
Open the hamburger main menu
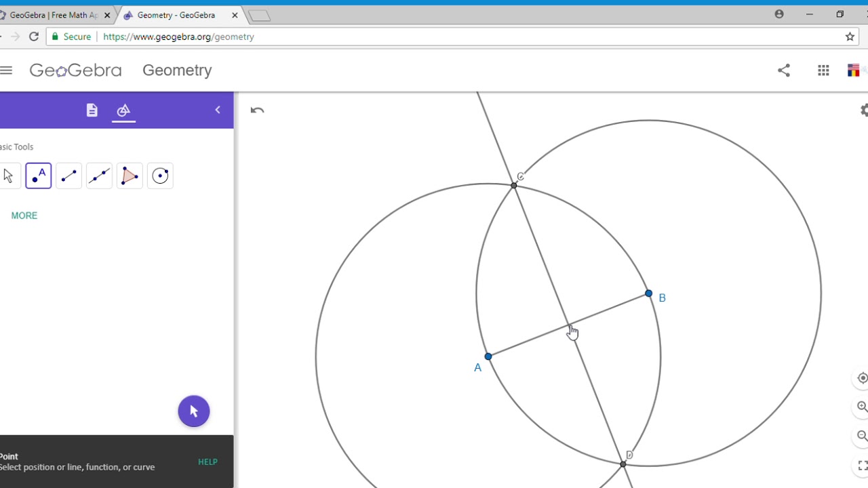coord(6,70)
